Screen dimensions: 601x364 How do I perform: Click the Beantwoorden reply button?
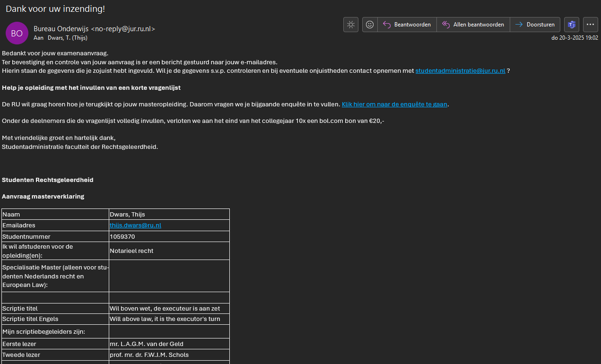click(407, 25)
